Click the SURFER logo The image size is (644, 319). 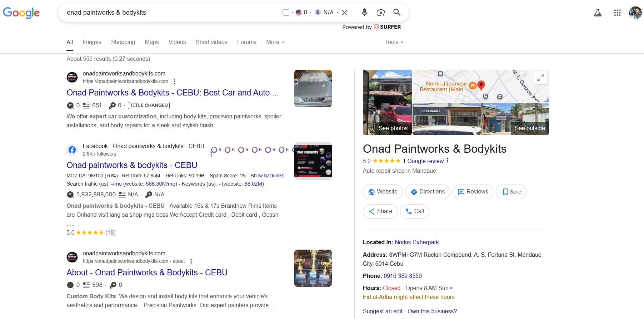pos(387,27)
